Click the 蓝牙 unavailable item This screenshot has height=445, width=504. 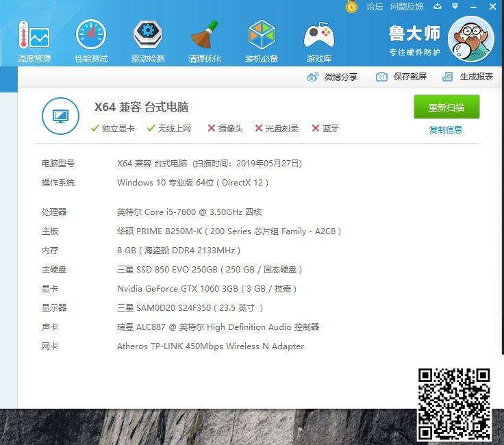[x=325, y=129]
